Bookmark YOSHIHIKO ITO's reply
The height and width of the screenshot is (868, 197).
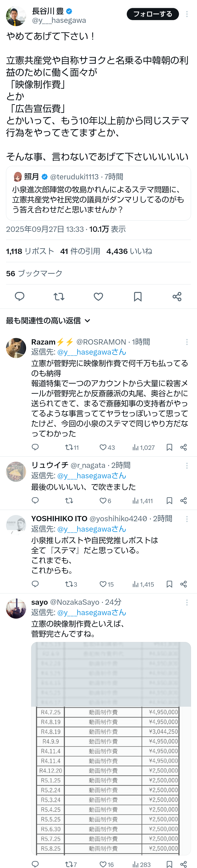[169, 584]
